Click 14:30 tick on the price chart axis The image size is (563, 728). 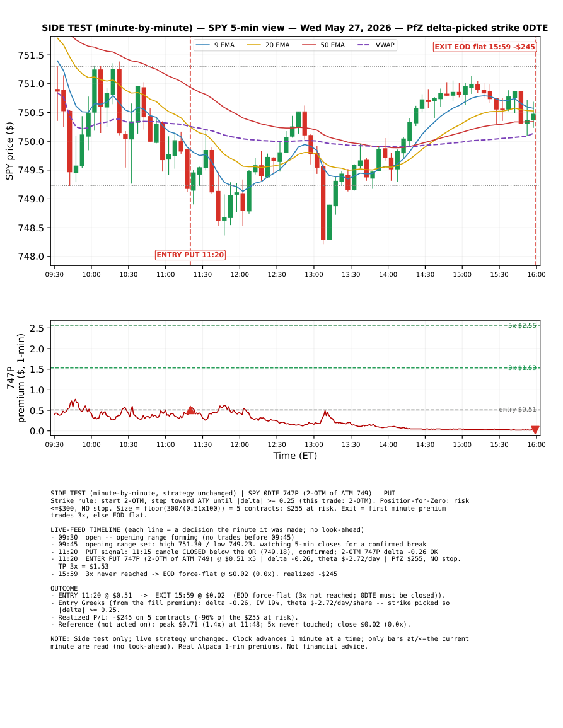425,274
